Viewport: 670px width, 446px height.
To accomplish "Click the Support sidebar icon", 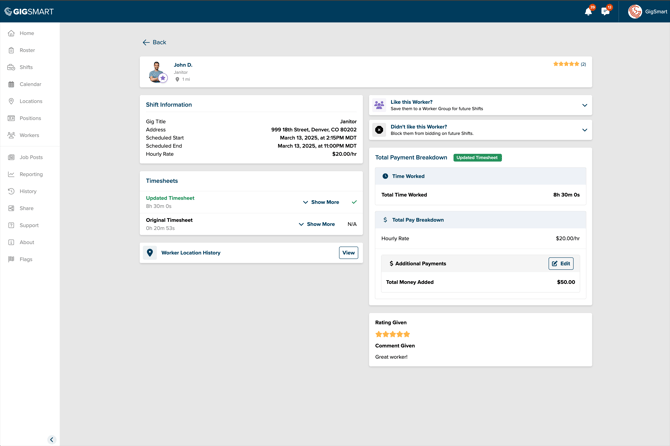I will pyautogui.click(x=11, y=225).
